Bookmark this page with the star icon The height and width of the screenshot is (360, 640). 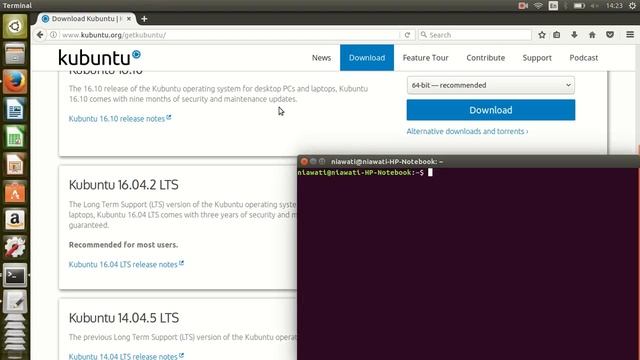[542, 35]
